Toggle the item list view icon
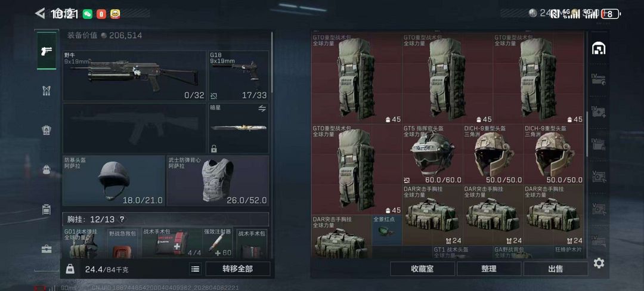644x291 pixels. point(196,269)
